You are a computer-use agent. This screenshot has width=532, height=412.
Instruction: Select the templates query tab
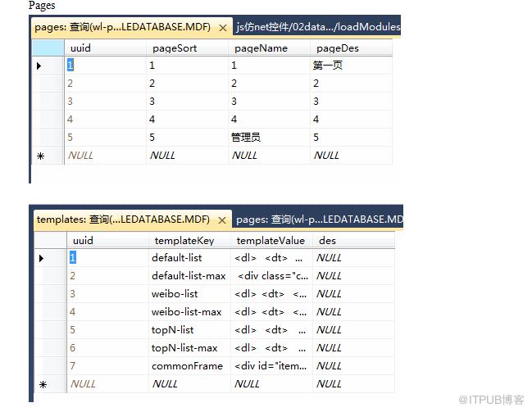(133, 220)
